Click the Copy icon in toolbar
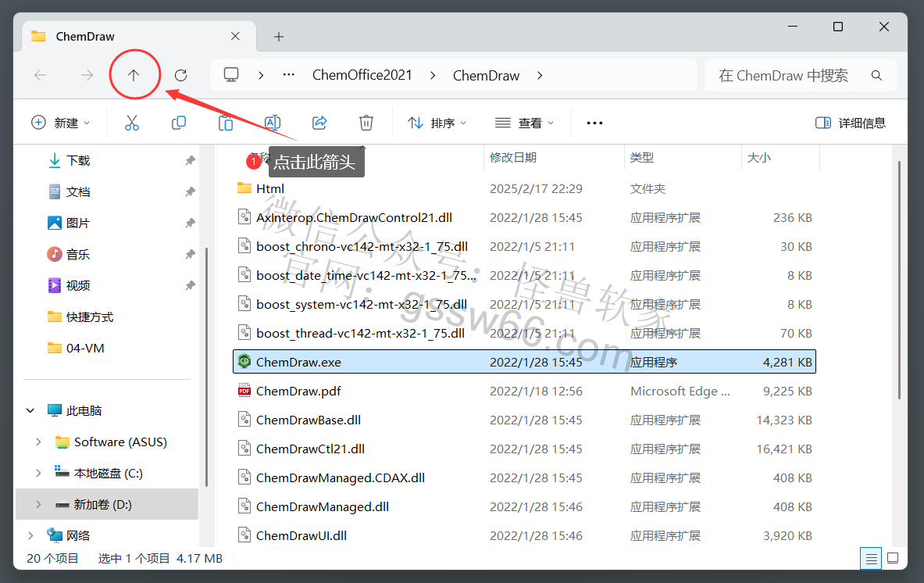This screenshot has height=583, width=924. point(179,123)
